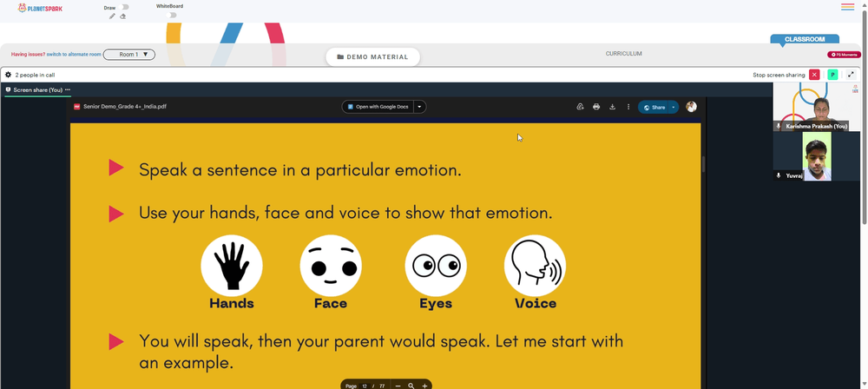The width and height of the screenshot is (868, 389).
Task: Toggle Karishma Prakash's microphone icon
Action: tap(779, 127)
